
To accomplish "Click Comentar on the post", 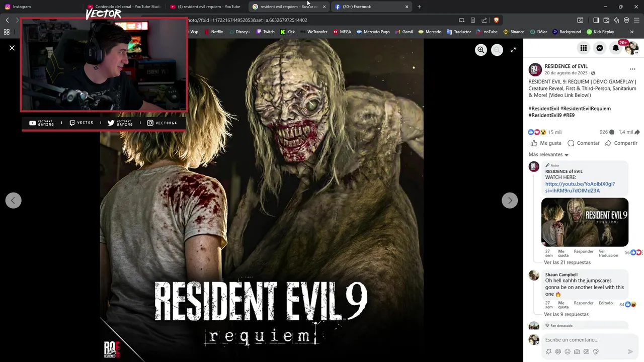I will (x=584, y=143).
